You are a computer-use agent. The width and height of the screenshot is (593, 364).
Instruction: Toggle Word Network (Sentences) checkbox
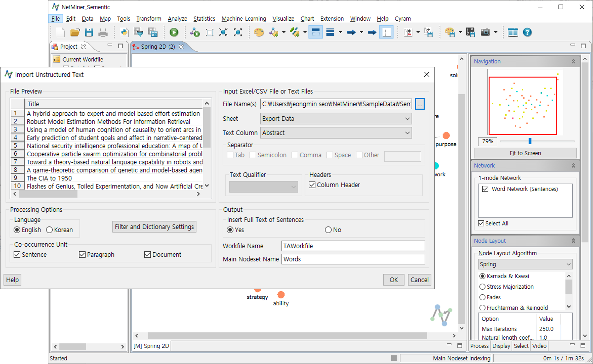[x=485, y=189]
